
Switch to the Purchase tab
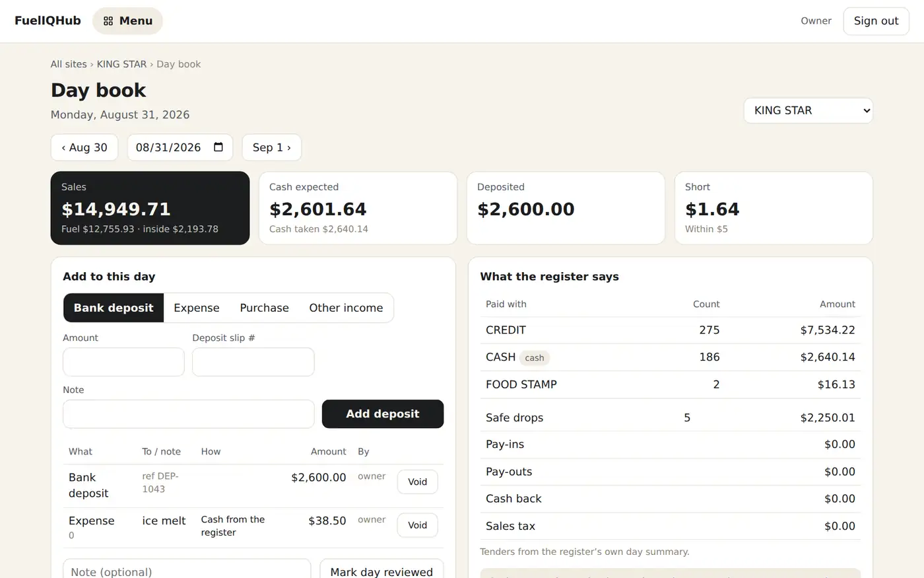(264, 308)
